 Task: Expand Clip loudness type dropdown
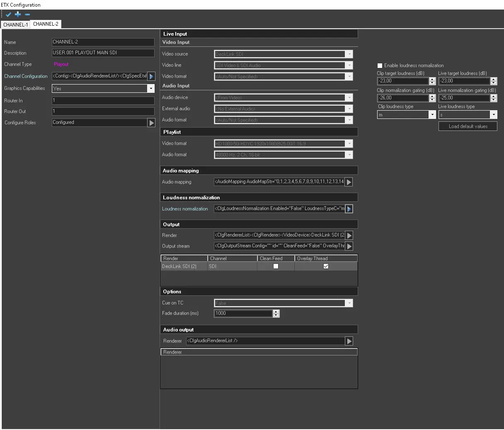pos(432,115)
